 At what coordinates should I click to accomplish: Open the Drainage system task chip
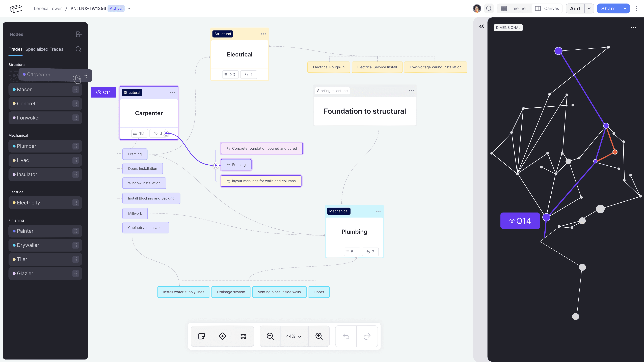231,292
